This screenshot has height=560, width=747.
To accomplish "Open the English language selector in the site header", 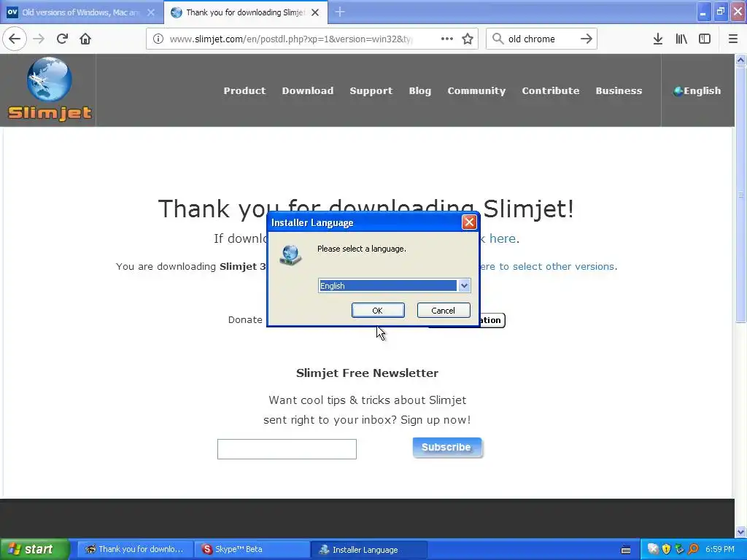I will pyautogui.click(x=697, y=90).
